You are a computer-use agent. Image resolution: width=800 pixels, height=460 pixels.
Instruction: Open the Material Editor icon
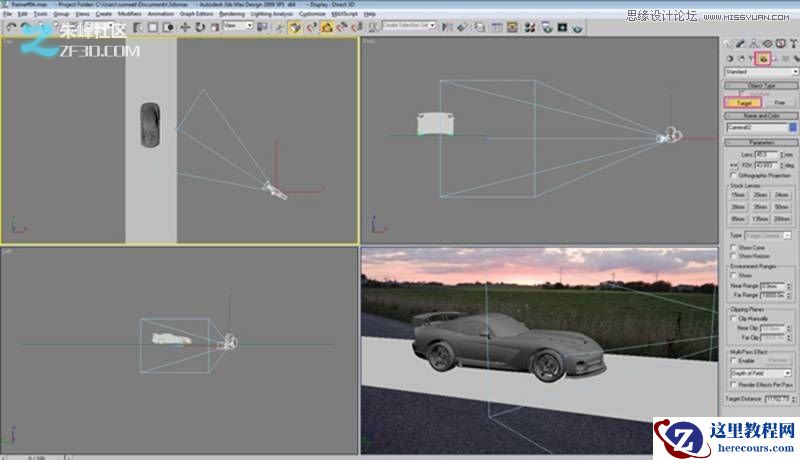tap(530, 27)
